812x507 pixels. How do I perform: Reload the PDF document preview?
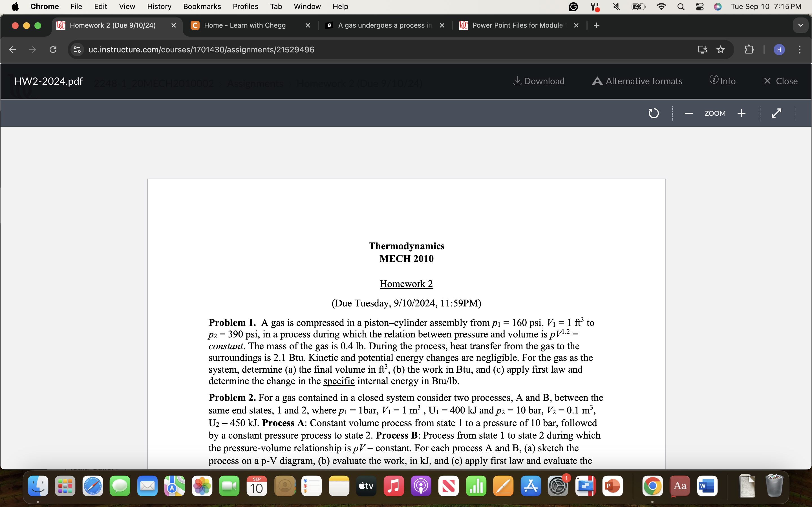tap(654, 113)
